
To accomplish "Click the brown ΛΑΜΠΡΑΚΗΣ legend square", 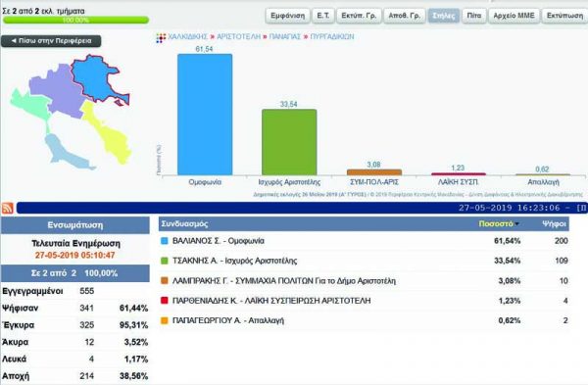I will [165, 281].
